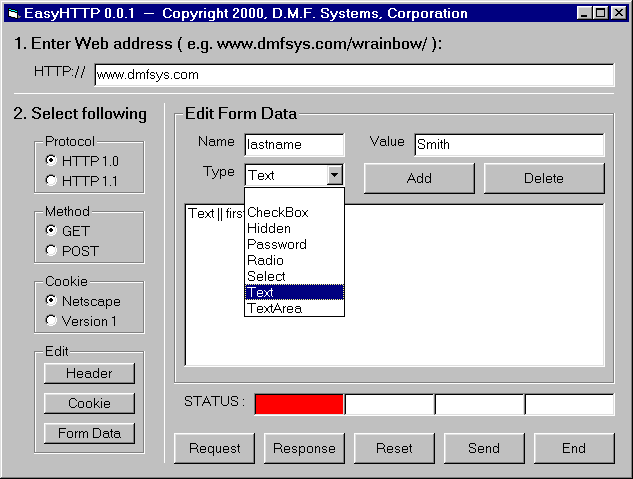
Task: Click the End button
Action: point(574,448)
